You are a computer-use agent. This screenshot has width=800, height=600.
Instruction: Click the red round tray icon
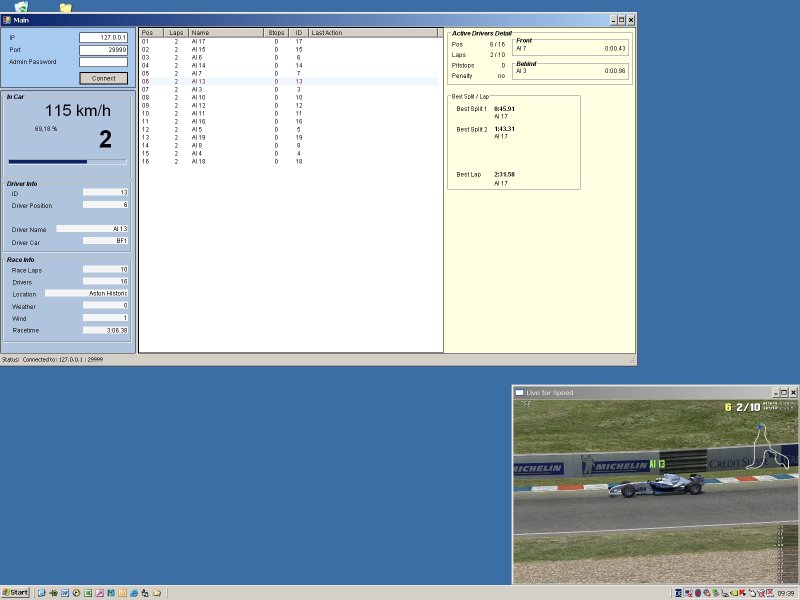tap(698, 593)
